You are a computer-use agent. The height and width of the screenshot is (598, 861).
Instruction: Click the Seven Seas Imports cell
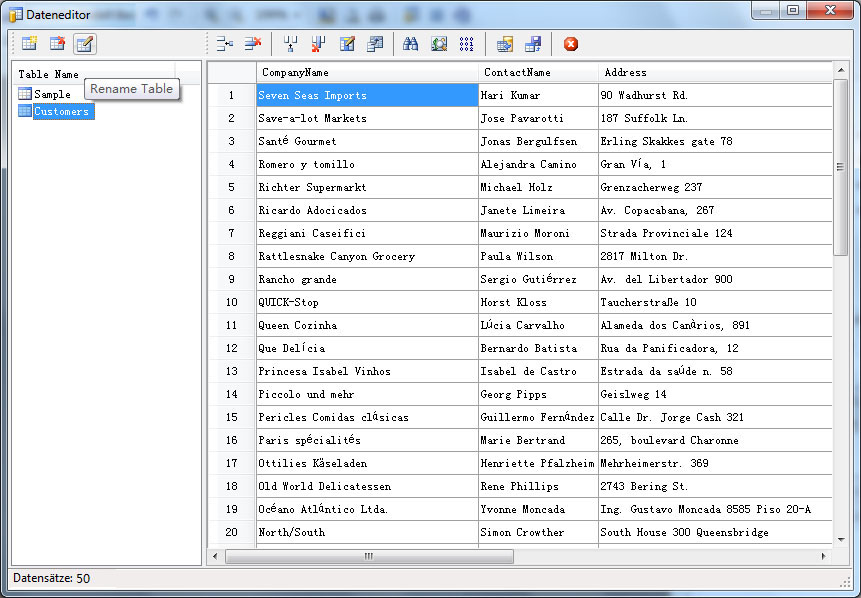click(367, 96)
